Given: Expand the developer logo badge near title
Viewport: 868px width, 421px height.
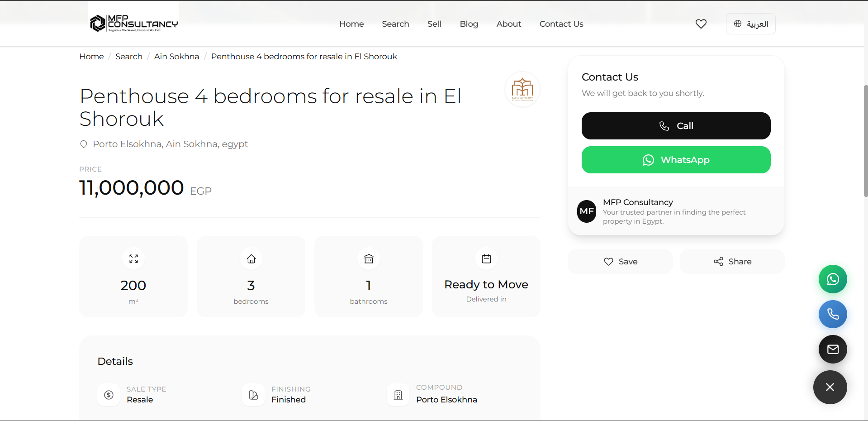Looking at the screenshot, I should pyautogui.click(x=522, y=89).
